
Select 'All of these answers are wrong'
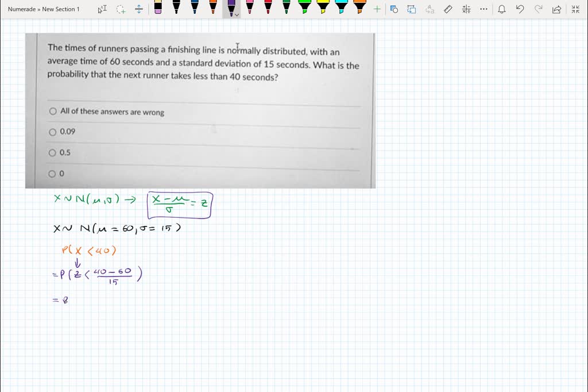click(x=52, y=111)
